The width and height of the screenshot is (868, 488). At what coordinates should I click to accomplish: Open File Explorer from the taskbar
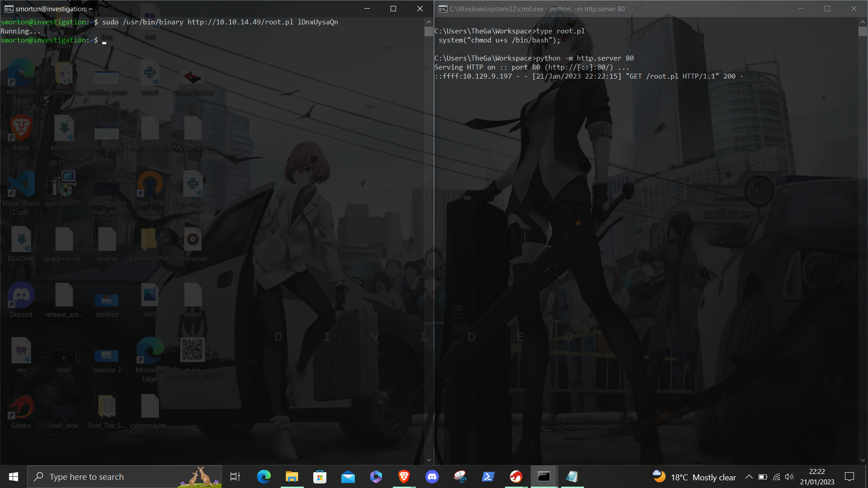(292, 477)
